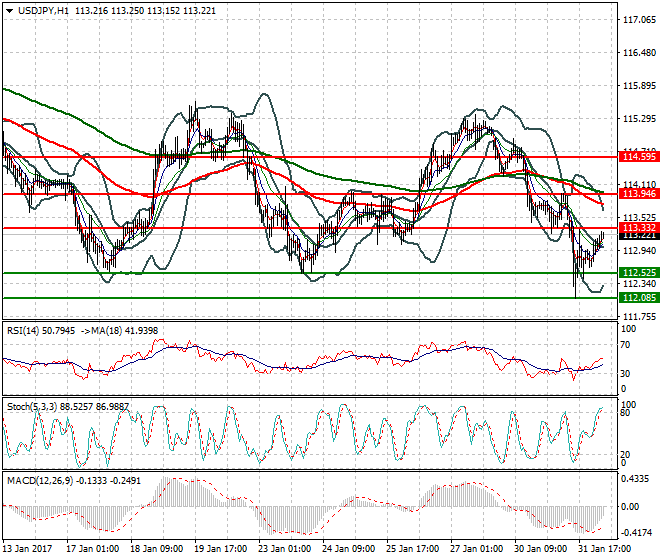Select the 31 Jan 17:00 time axis marker
The height and width of the screenshot is (560, 660).
604,549
